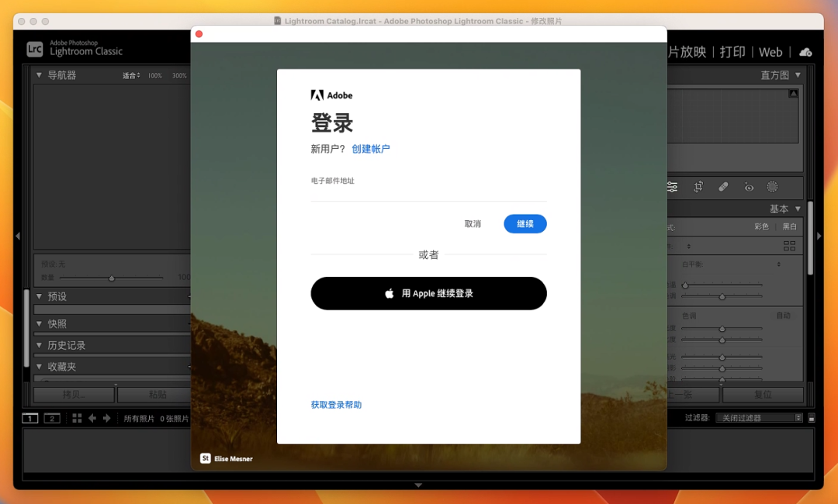
Task: Collapse the 收藏夹 panel
Action: click(39, 366)
